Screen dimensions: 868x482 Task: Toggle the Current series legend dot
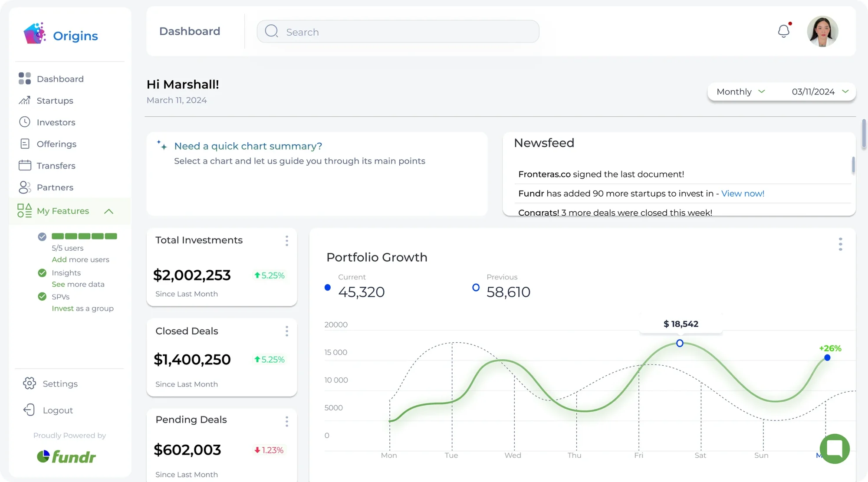[x=328, y=287]
